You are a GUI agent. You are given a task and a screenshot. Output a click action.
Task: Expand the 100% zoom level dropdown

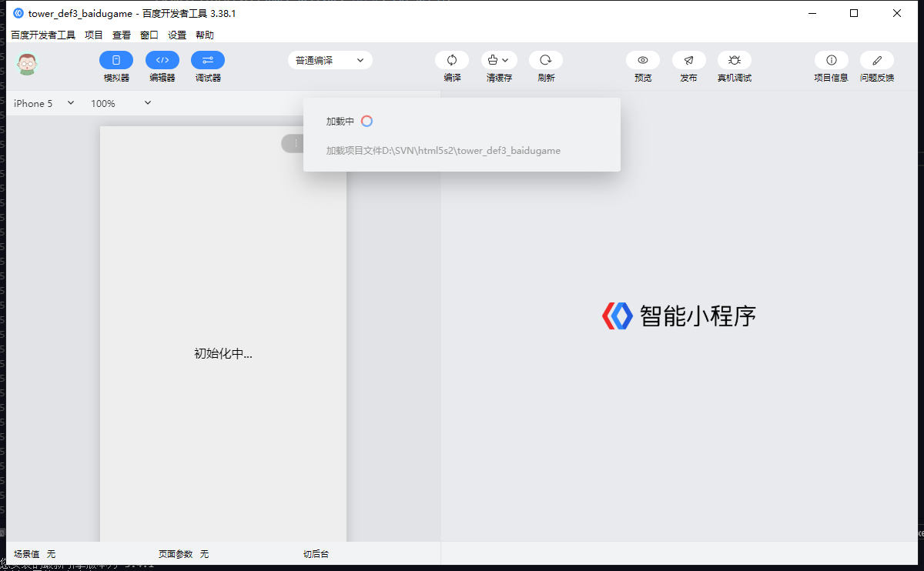[x=121, y=103]
